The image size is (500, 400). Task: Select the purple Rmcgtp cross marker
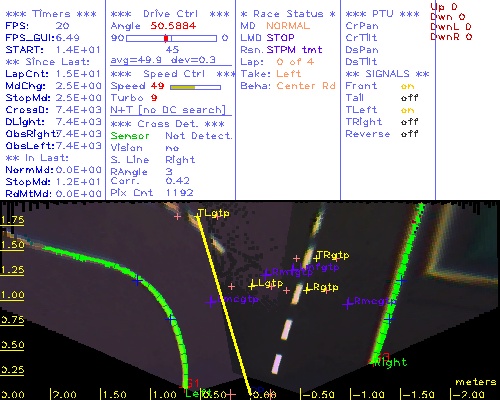[x=348, y=304]
